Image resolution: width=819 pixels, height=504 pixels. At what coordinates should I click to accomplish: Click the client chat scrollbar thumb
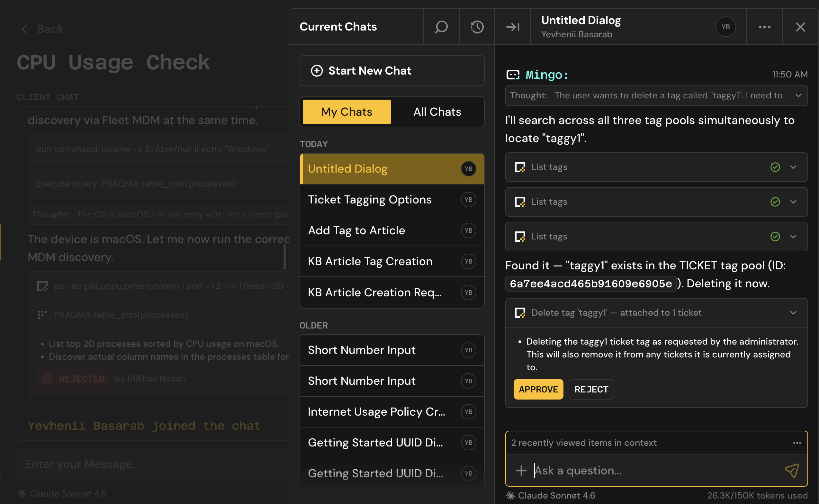click(x=285, y=257)
